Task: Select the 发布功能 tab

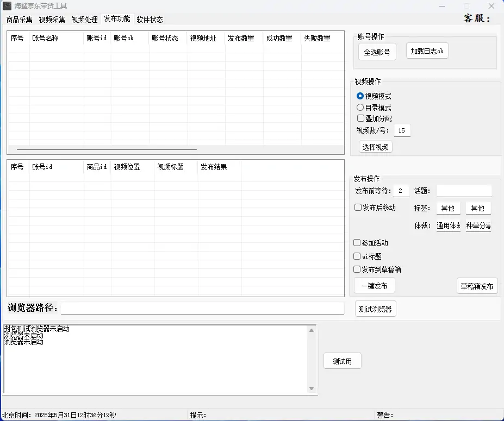Action: point(117,18)
